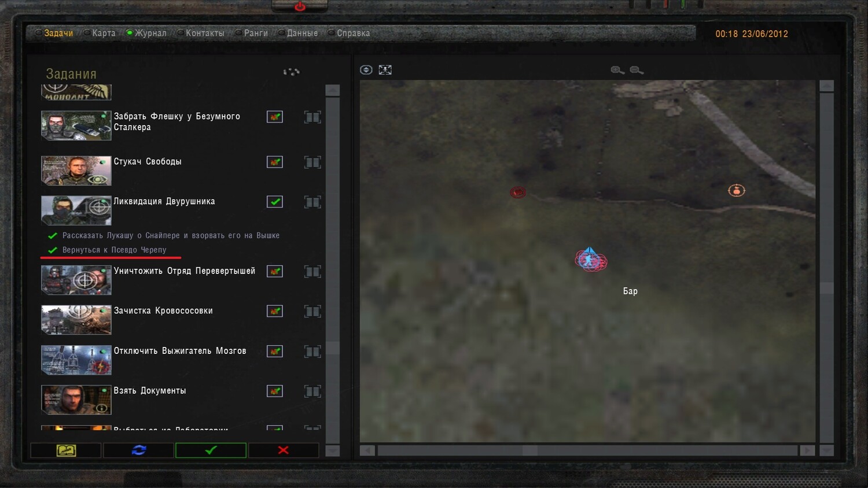Expand details for Зачистка Кровососовки task
The height and width of the screenshot is (488, 868).
[x=312, y=311]
